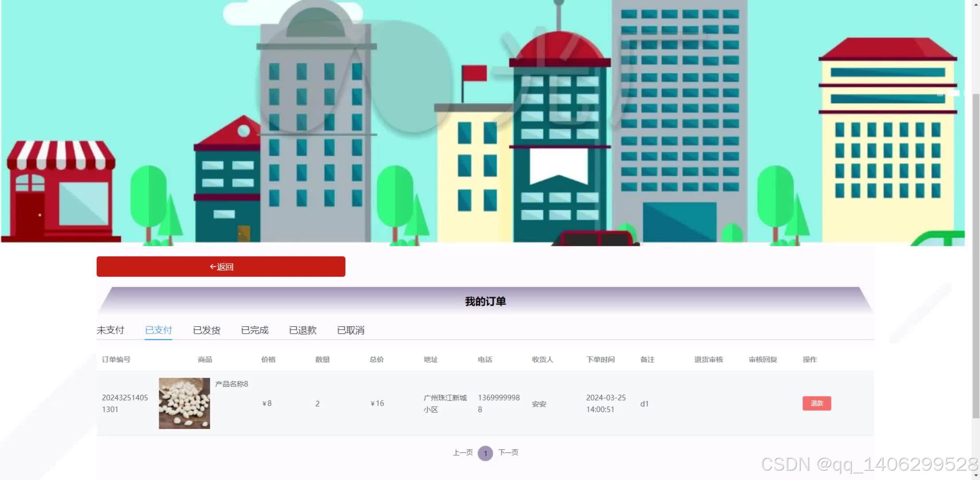Click the vertical page scrollbar thumb

(976, 256)
